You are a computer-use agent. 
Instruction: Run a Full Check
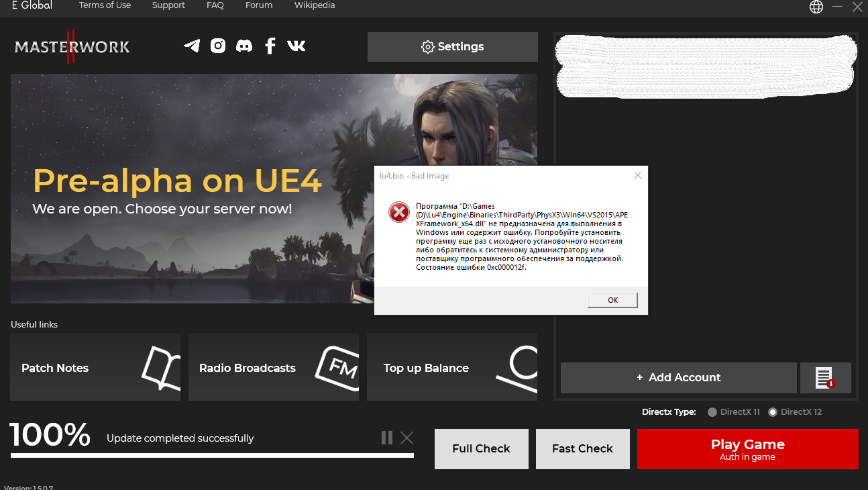pyautogui.click(x=482, y=449)
